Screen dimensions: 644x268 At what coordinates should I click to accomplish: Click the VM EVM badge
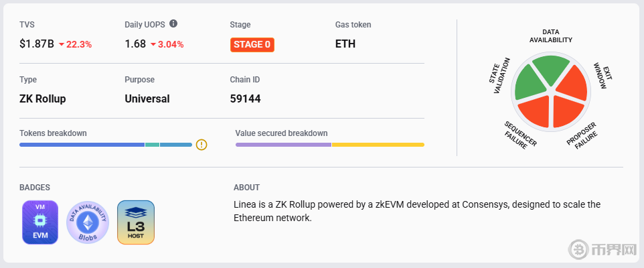pos(40,222)
